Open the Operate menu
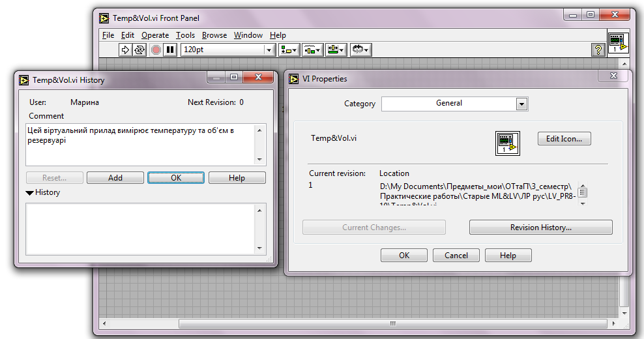The image size is (644, 339). pos(155,35)
